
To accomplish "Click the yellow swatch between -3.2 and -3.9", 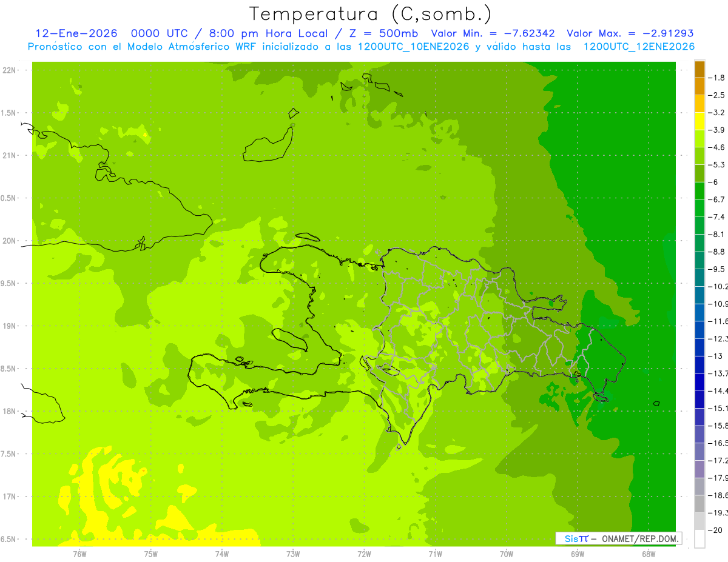I will click(x=699, y=121).
